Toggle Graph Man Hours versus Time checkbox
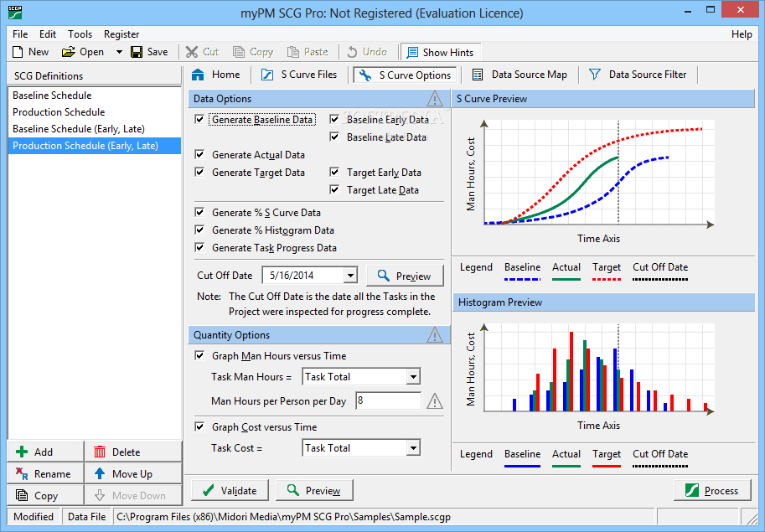Viewport: 765px width, 532px height. coord(199,355)
